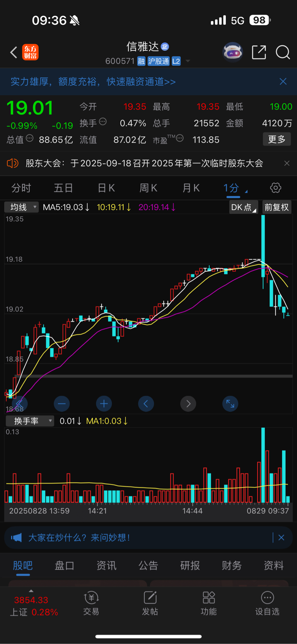
Task: Move chart right with the arrow icon
Action: [188, 404]
